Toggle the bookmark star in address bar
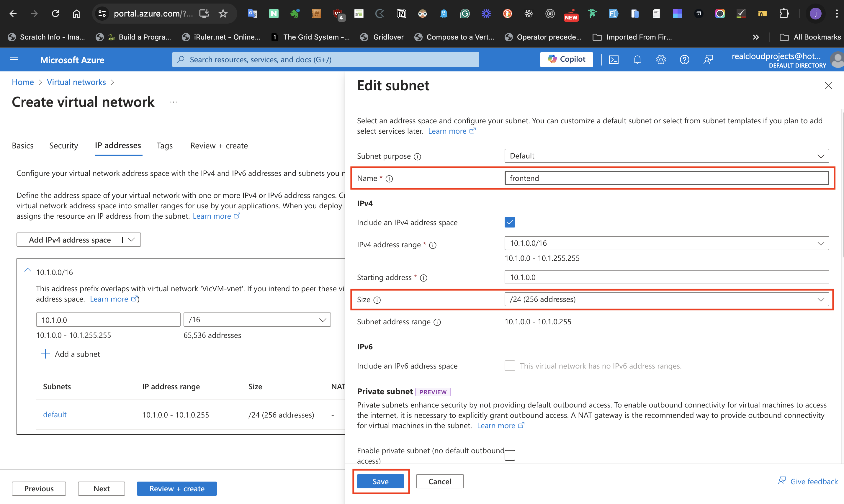This screenshot has height=504, width=844. point(223,14)
